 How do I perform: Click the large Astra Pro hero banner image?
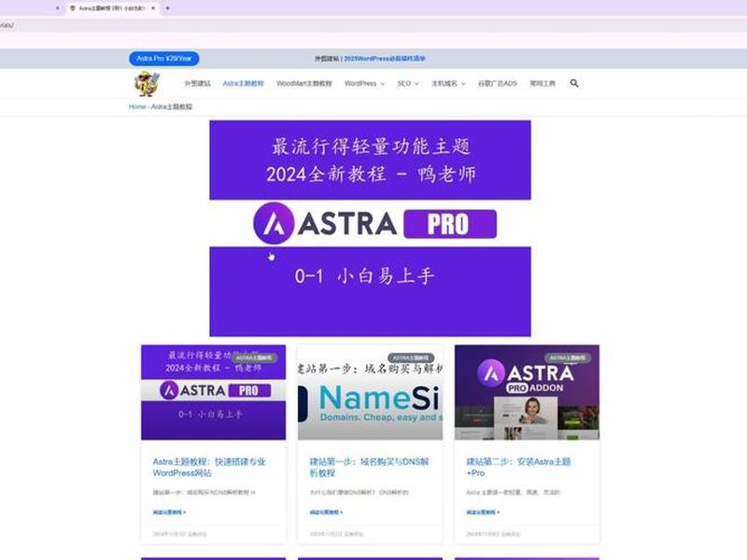click(370, 228)
